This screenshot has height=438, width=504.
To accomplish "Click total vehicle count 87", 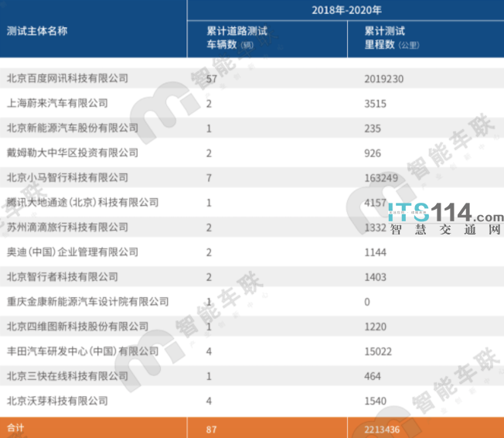I will [x=211, y=429].
